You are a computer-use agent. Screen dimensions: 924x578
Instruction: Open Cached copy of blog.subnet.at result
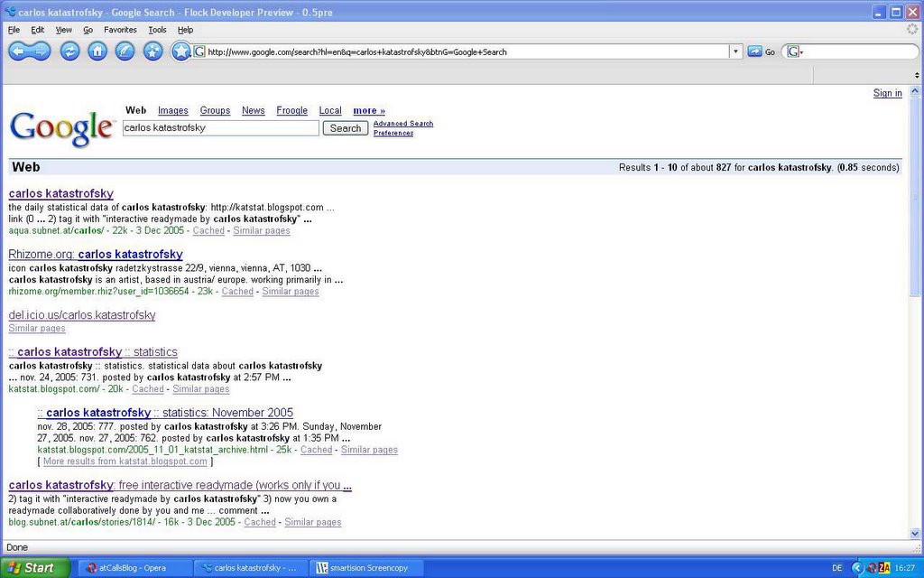pyautogui.click(x=260, y=522)
